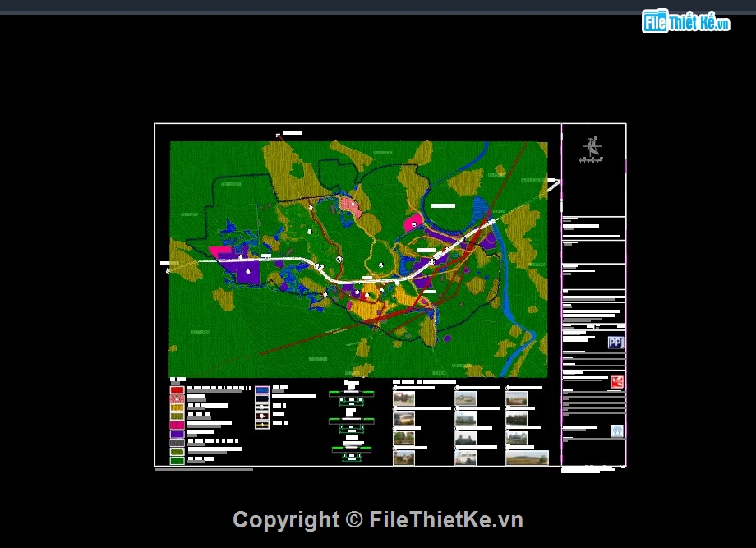This screenshot has width=756, height=548.
Task: Click the topmost road cross-section diagram
Action: pyautogui.click(x=351, y=394)
